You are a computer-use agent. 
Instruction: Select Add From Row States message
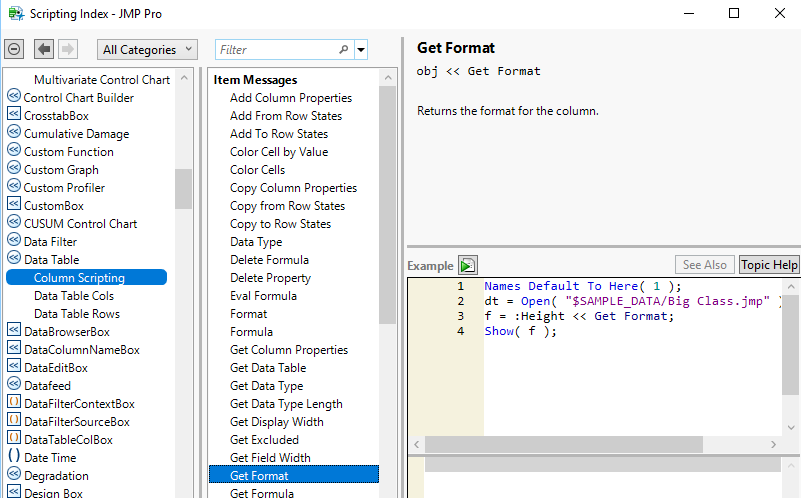click(x=286, y=116)
